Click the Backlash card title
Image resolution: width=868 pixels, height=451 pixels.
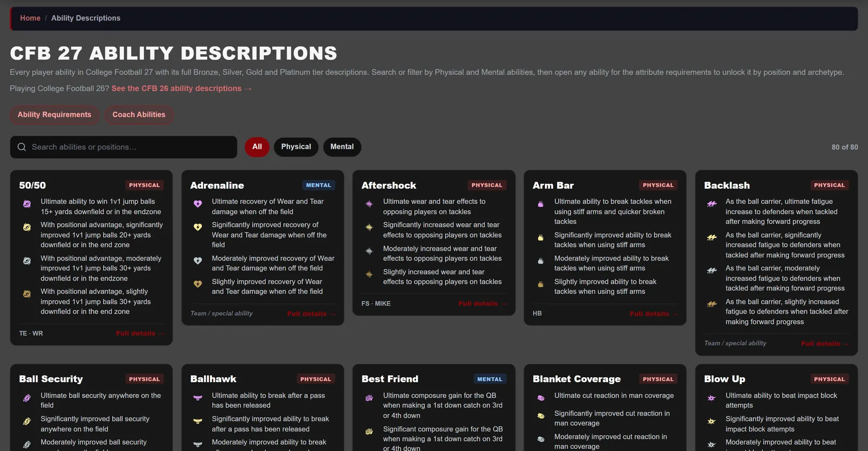point(727,185)
